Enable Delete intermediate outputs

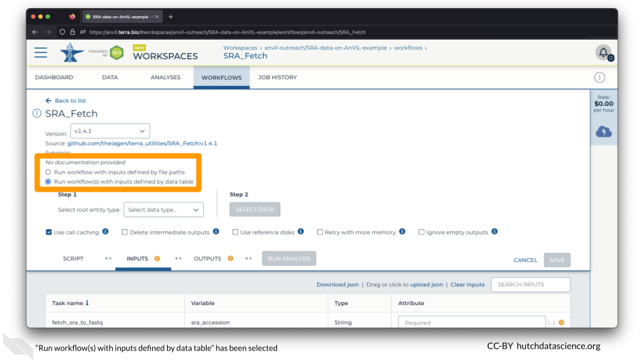pos(125,233)
